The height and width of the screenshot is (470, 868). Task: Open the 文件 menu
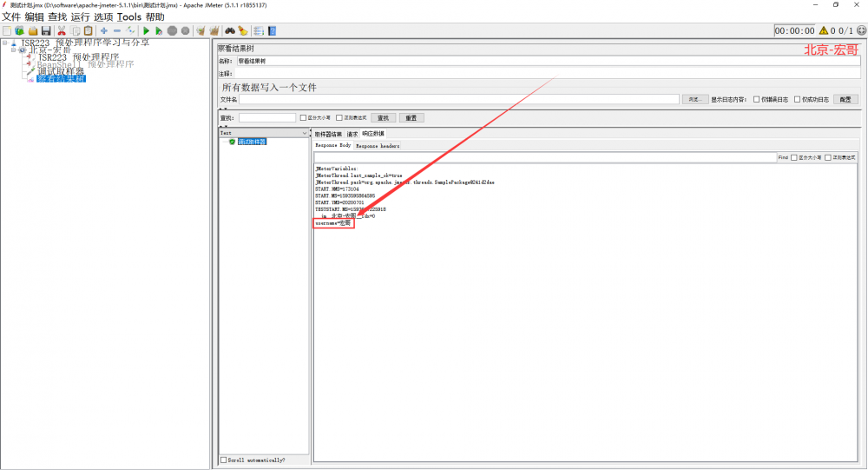point(11,17)
